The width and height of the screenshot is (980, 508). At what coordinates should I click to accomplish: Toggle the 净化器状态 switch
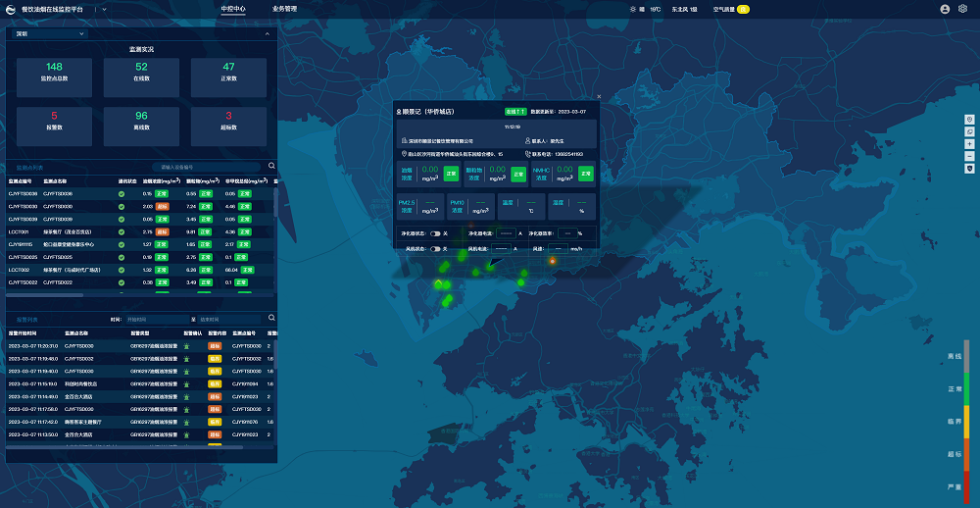pyautogui.click(x=435, y=233)
